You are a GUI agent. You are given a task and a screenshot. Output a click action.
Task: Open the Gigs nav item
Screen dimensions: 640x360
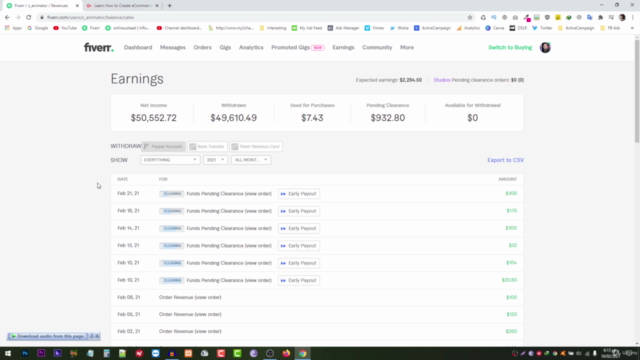pos(225,47)
